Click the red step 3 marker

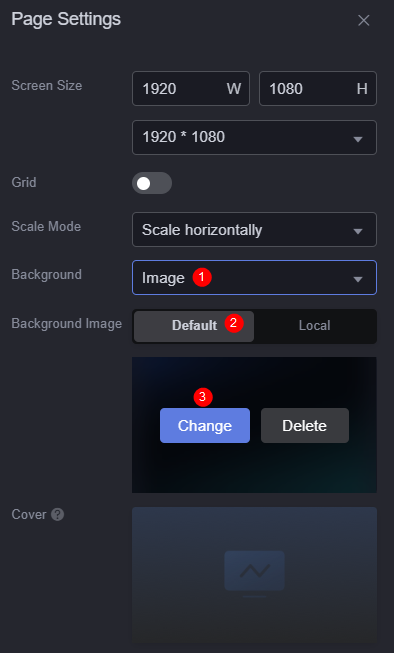pyautogui.click(x=203, y=397)
